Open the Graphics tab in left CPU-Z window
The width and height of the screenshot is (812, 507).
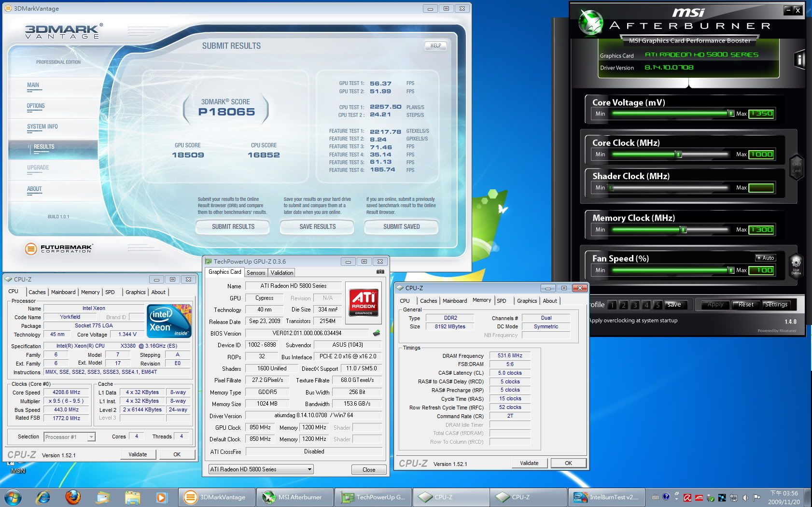(136, 292)
